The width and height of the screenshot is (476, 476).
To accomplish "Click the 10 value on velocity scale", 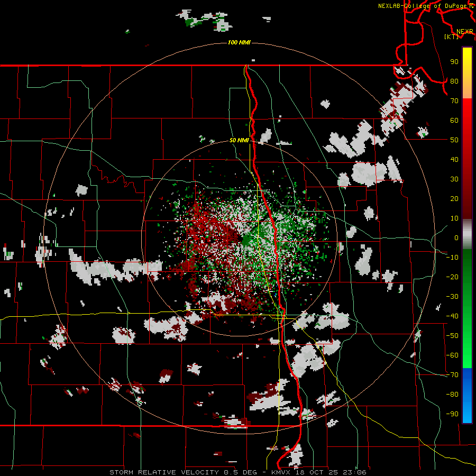I will point(454,218).
